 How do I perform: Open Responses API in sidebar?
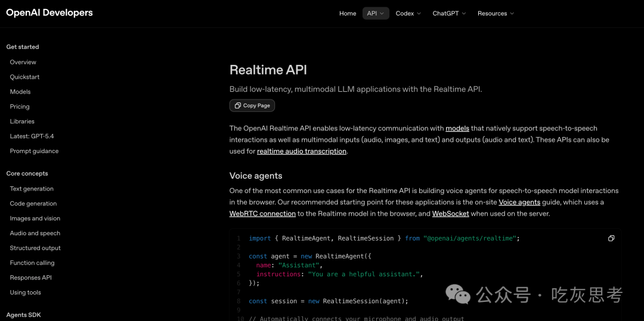coord(31,278)
